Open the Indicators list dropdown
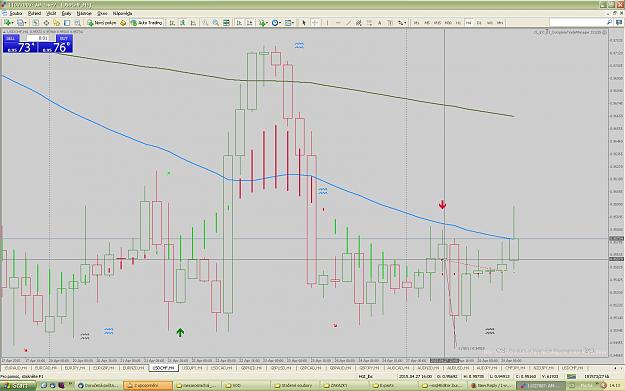The width and height of the screenshot is (625, 391). pyautogui.click(x=263, y=23)
